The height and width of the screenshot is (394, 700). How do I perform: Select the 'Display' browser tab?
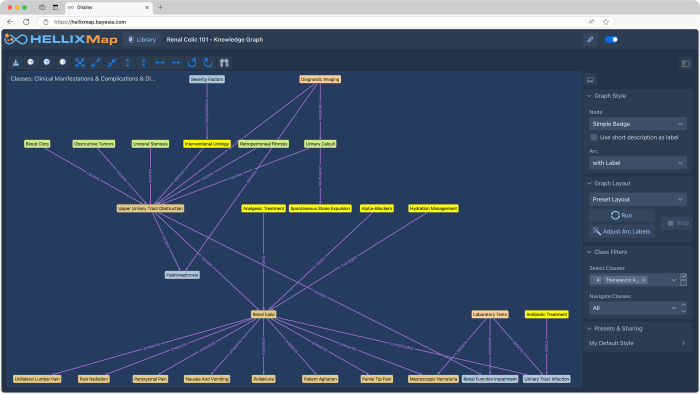(108, 7)
